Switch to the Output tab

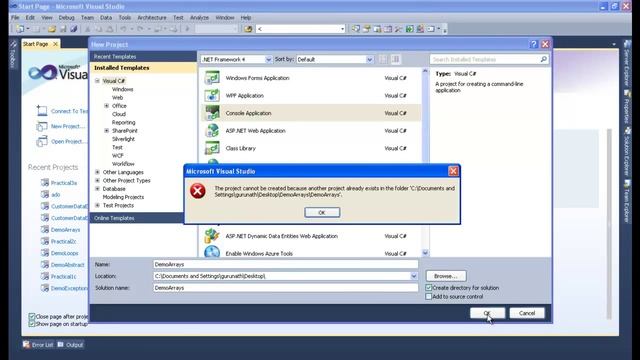[70, 345]
